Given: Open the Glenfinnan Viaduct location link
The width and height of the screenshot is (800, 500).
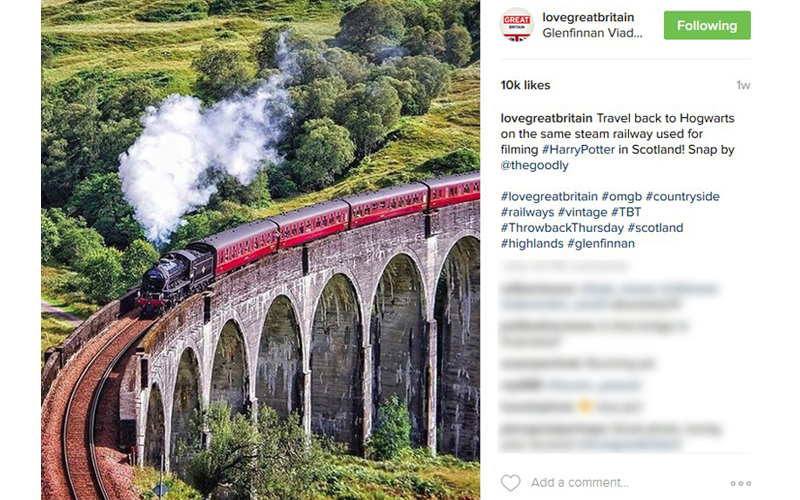Looking at the screenshot, I should point(592,33).
